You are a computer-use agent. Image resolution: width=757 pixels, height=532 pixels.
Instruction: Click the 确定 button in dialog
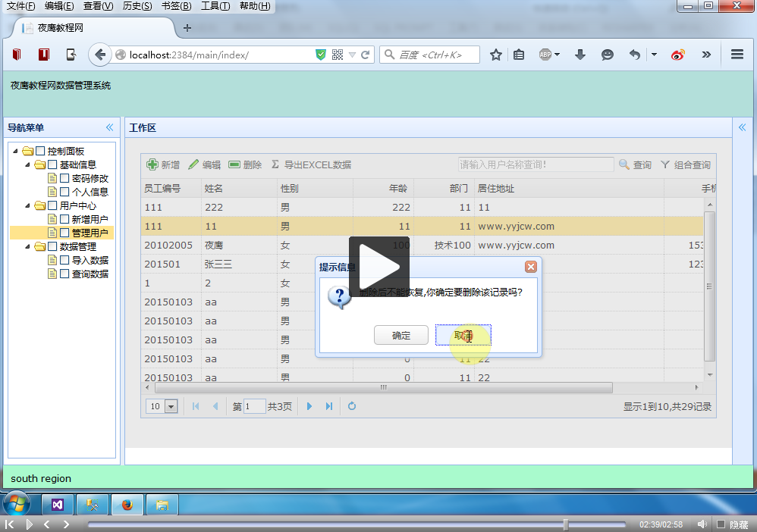[x=400, y=335]
